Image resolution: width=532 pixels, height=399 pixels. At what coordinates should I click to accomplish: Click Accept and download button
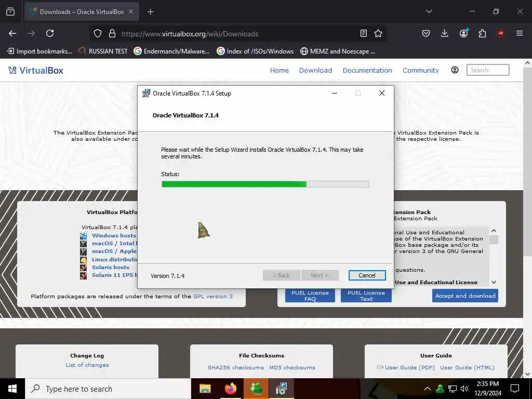[x=465, y=296]
